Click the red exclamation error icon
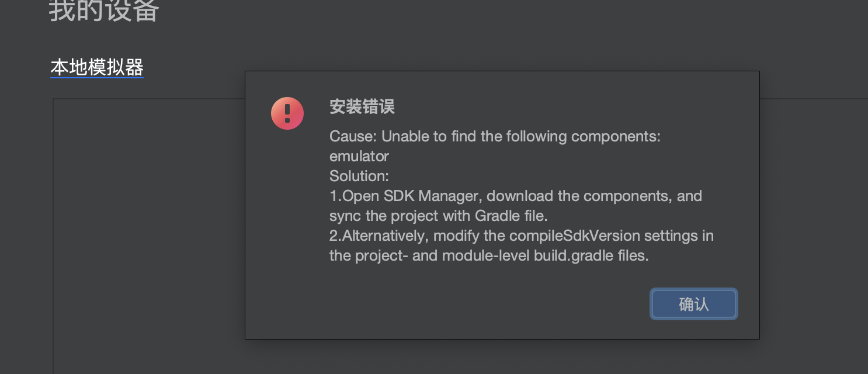This screenshot has width=868, height=374. tap(287, 113)
